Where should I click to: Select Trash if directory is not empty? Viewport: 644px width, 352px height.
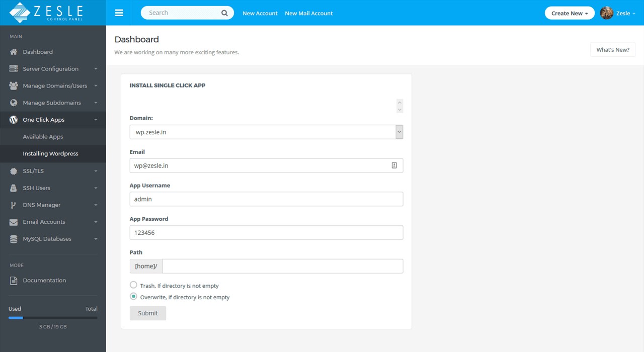pos(133,285)
